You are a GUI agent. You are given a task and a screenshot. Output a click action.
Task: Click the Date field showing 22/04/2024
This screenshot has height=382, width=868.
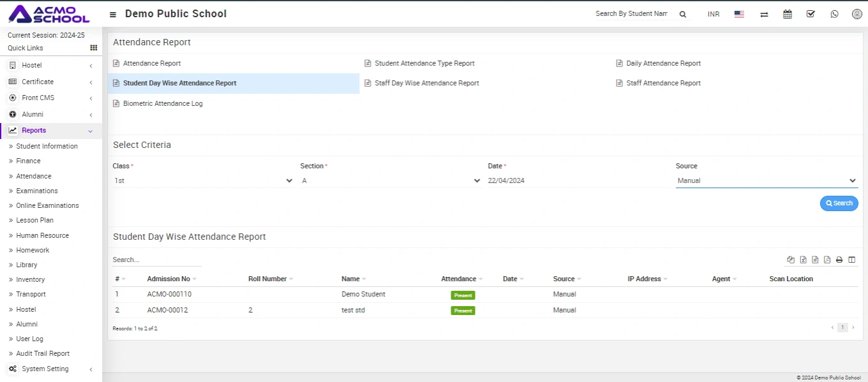[x=578, y=181]
